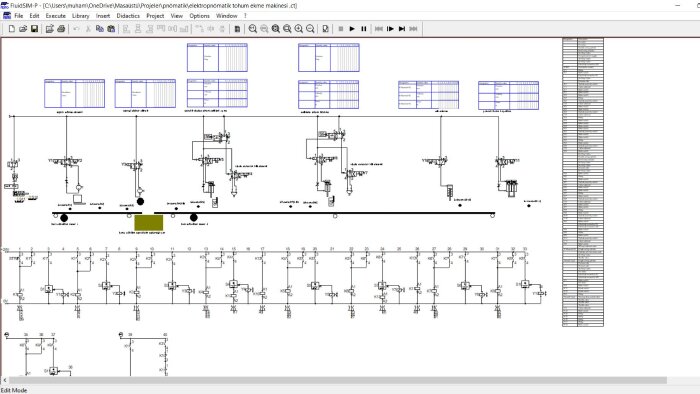Click the Zoom In plus magnifier
This screenshot has width=700, height=394.
tap(299, 29)
